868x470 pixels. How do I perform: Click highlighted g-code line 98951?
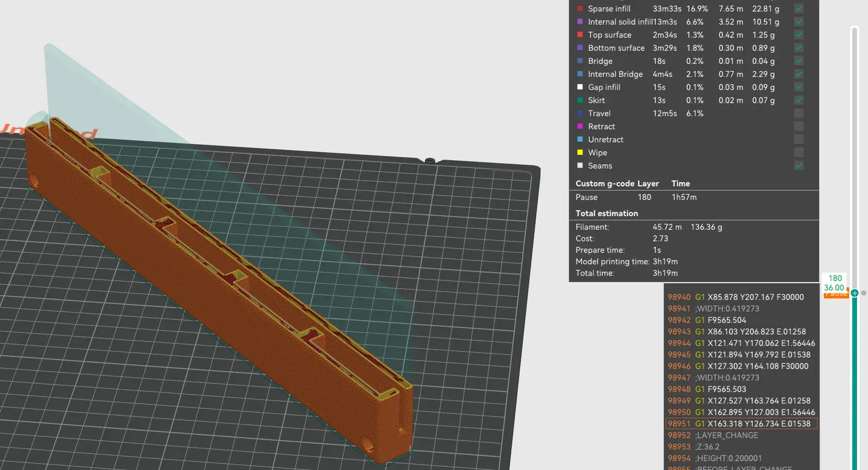(741, 423)
